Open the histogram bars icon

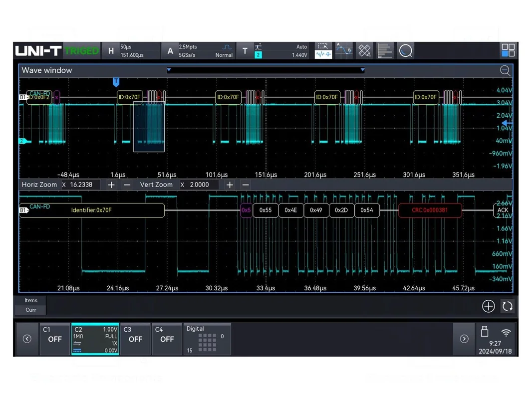385,51
